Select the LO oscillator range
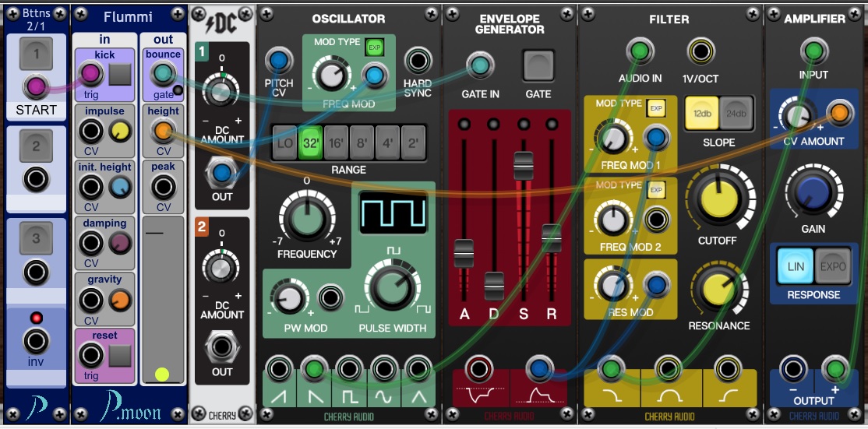Screen dimensions: 868x429 pyautogui.click(x=285, y=142)
